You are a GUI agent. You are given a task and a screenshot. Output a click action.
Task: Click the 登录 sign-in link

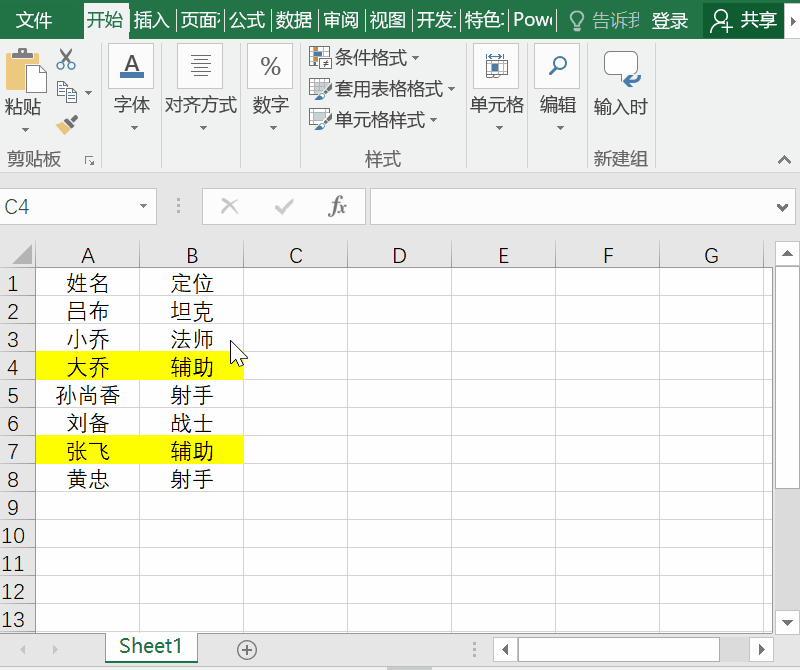[669, 21]
